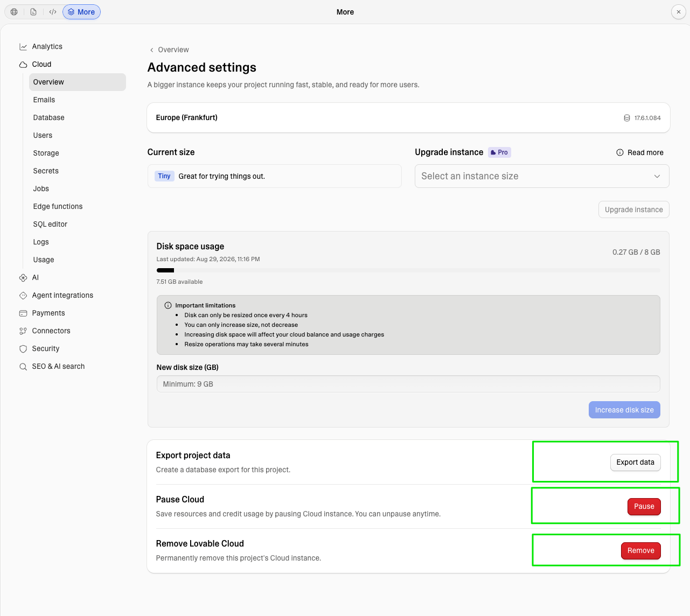
Task: Click the Export data button
Action: pos(636,462)
